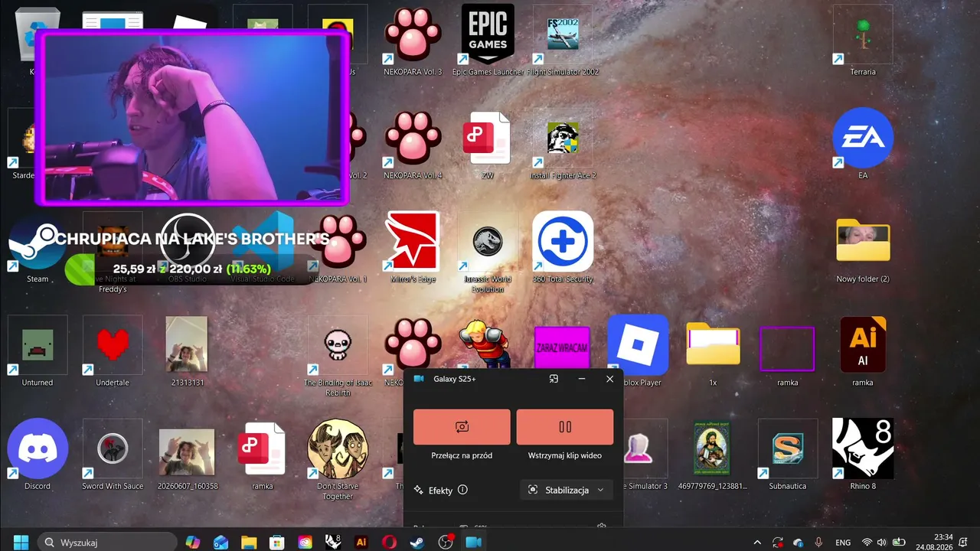Launch Rhino 8 from the desktop
The image size is (980, 551).
(863, 455)
